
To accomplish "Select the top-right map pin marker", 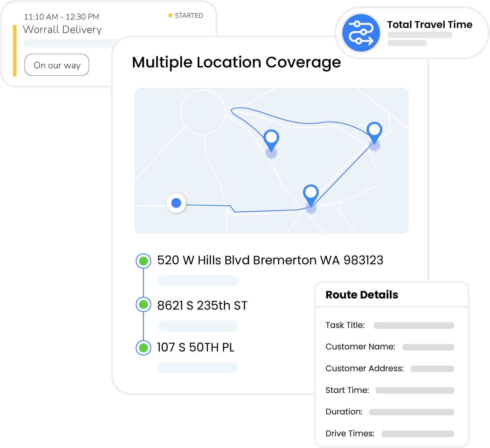I will pyautogui.click(x=374, y=132).
